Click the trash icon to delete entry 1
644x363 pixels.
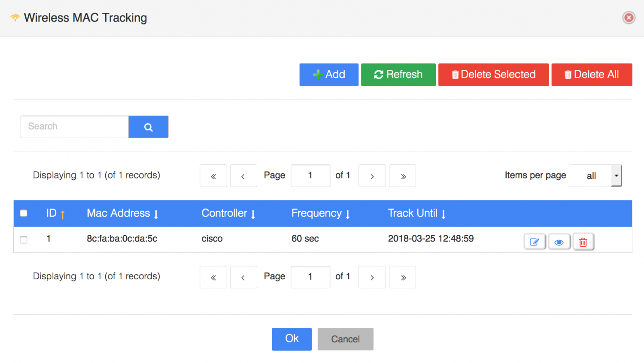[583, 242]
